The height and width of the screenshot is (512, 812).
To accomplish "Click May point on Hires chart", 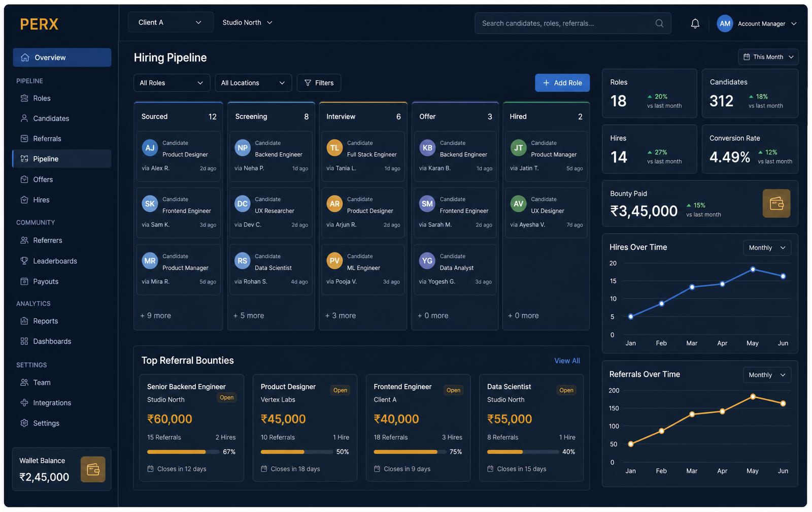I will click(753, 269).
